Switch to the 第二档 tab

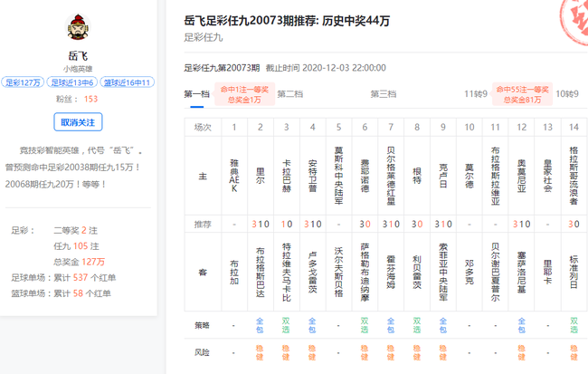pyautogui.click(x=289, y=94)
